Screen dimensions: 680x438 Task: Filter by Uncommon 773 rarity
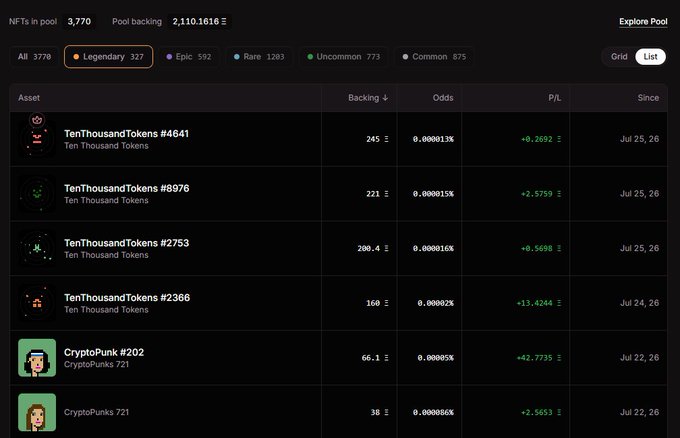click(343, 57)
